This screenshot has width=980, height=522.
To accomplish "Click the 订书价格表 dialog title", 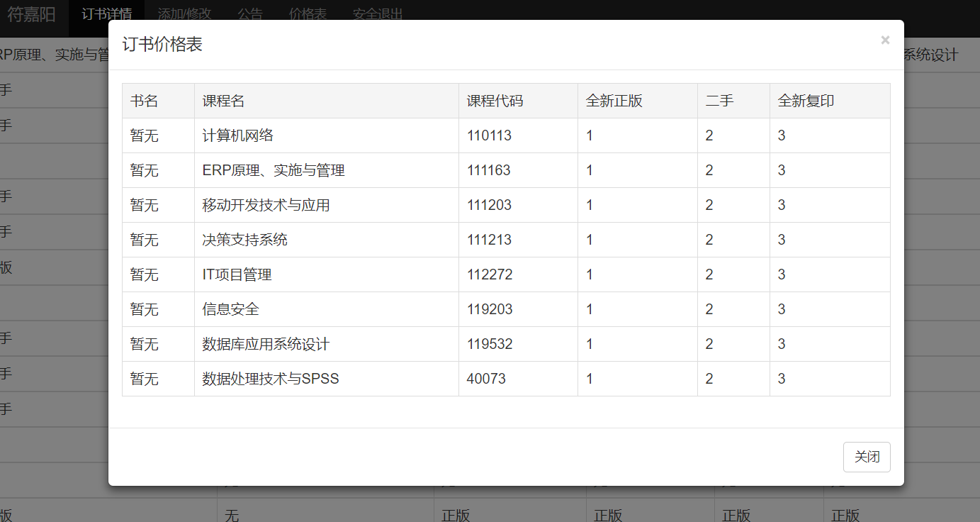I will click(162, 45).
